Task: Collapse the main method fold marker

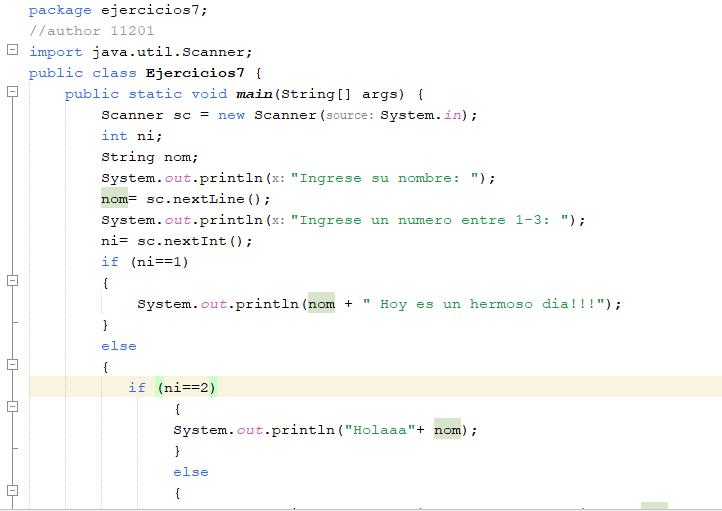Action: pos(12,92)
